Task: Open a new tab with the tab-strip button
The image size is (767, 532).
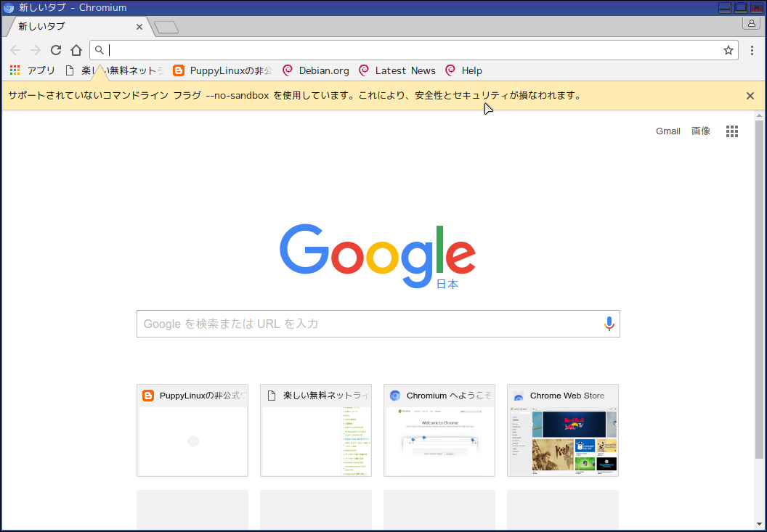Action: pyautogui.click(x=166, y=28)
